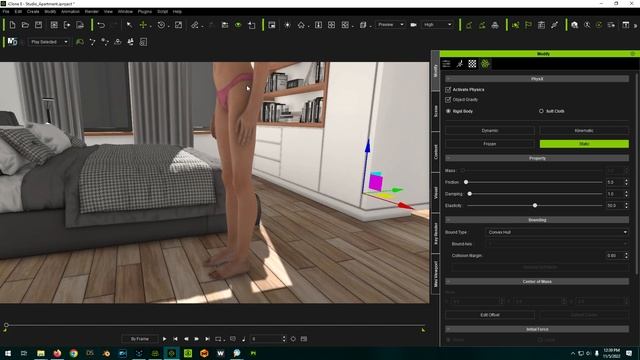Click the current frame number field
This screenshot has height=360, width=640.
tap(266, 339)
